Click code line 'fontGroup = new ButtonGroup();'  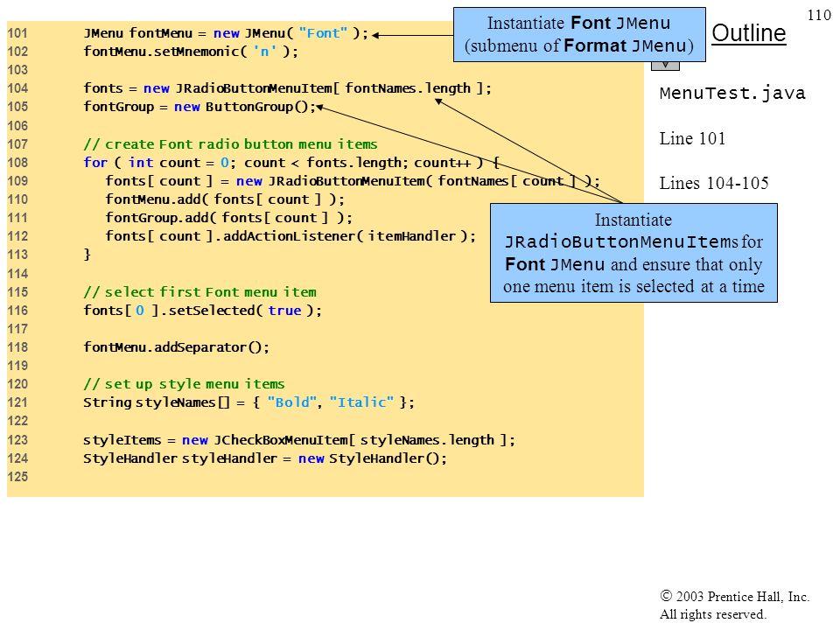click(199, 107)
